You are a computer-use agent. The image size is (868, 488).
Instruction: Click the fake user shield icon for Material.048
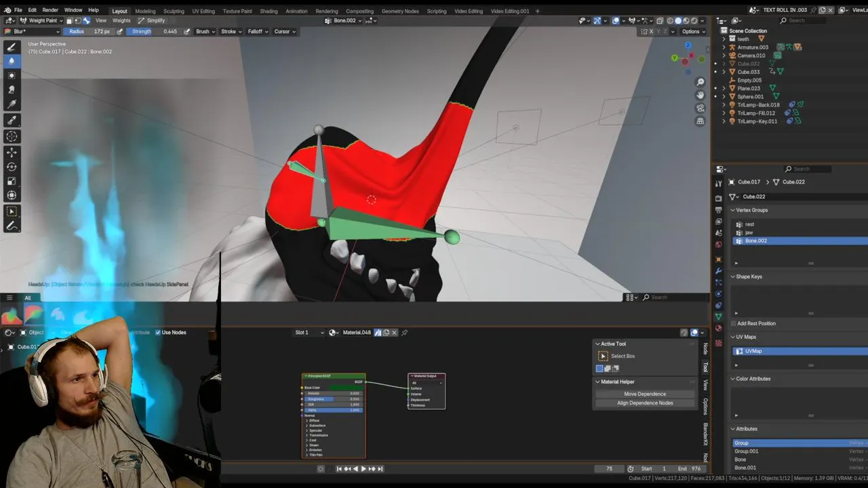378,332
